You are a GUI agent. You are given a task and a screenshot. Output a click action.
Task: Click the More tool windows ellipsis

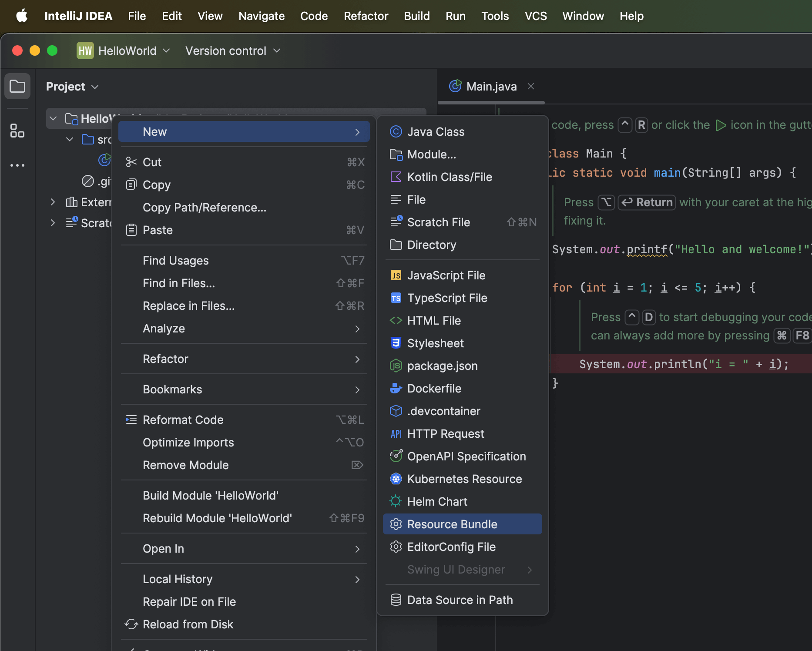[17, 165]
